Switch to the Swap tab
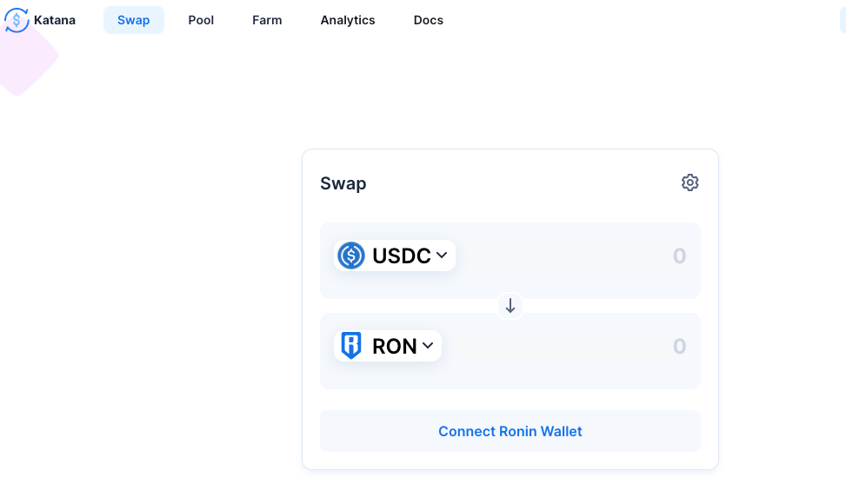Viewport: 846px width, 504px height. tap(134, 20)
